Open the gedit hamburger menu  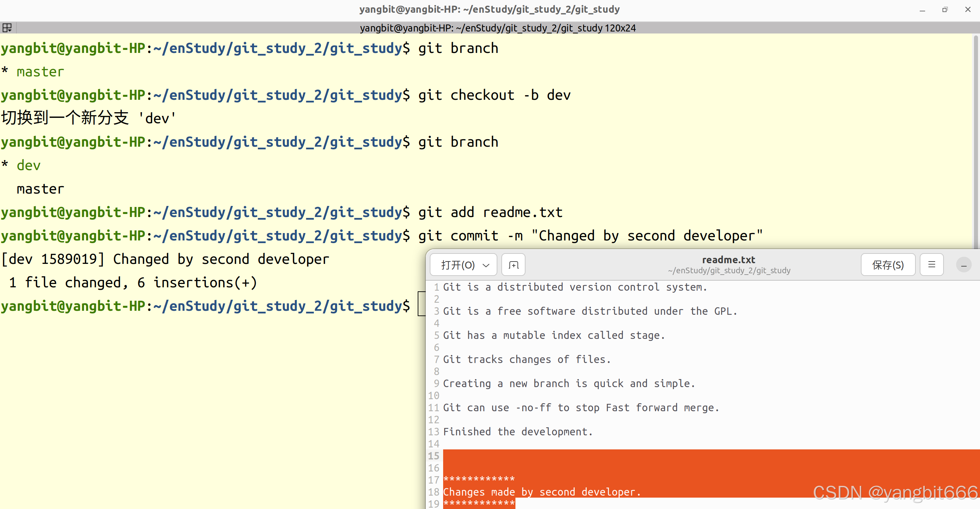[x=931, y=265]
